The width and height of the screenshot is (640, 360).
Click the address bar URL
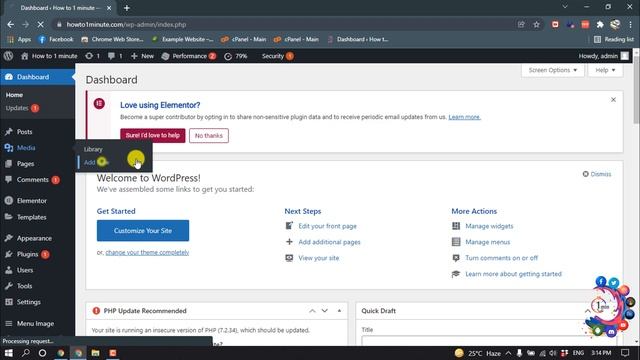point(127,24)
